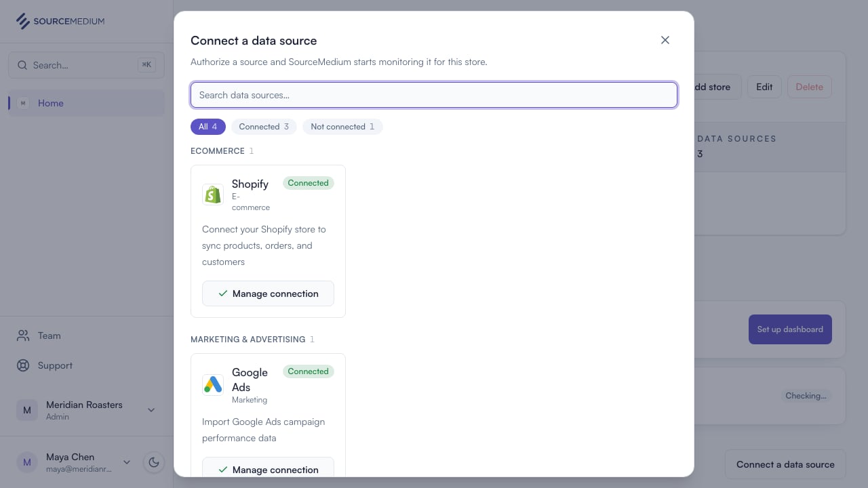The image size is (868, 488).
Task: Click Delete button on the store card
Action: [809, 87]
